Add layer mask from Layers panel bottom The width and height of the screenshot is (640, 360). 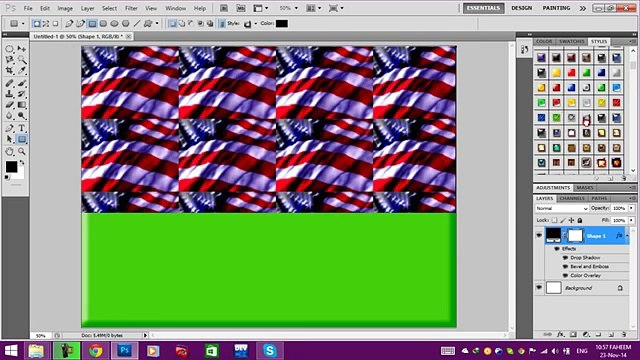coord(573,334)
